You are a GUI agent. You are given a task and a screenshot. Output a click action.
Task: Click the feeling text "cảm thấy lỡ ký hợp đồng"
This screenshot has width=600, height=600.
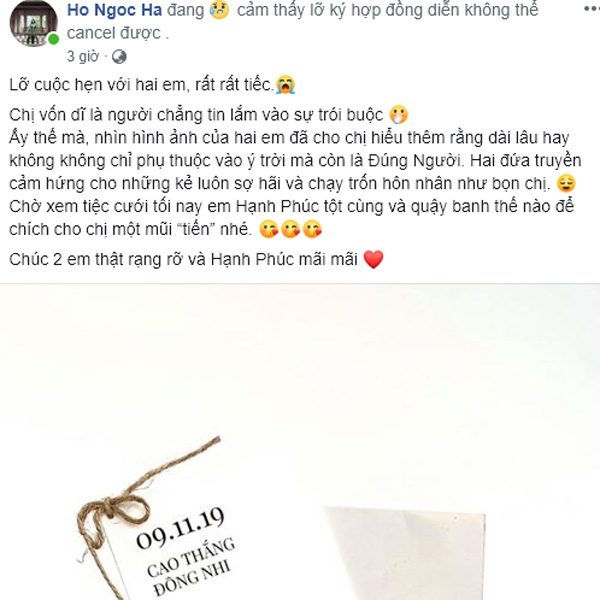(x=329, y=10)
